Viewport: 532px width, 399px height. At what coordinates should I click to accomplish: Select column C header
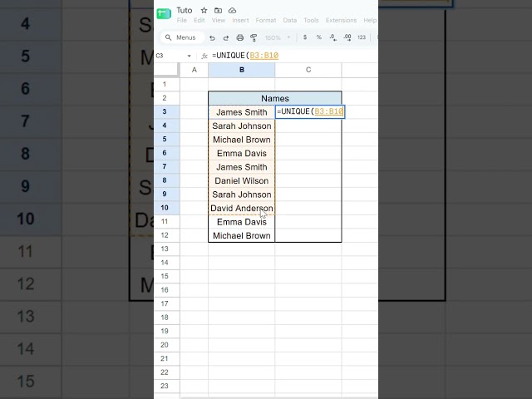[x=308, y=70]
